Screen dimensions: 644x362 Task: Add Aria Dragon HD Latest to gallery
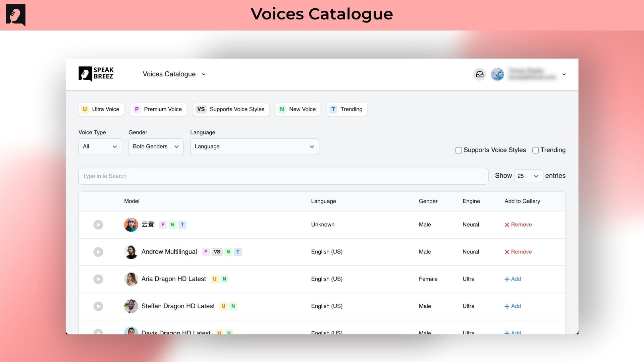pos(513,279)
